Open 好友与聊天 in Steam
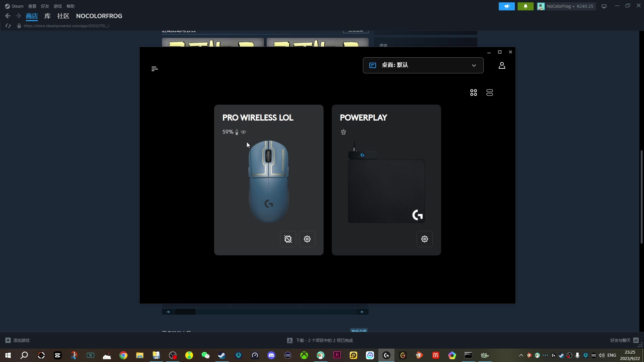 [x=624, y=340]
